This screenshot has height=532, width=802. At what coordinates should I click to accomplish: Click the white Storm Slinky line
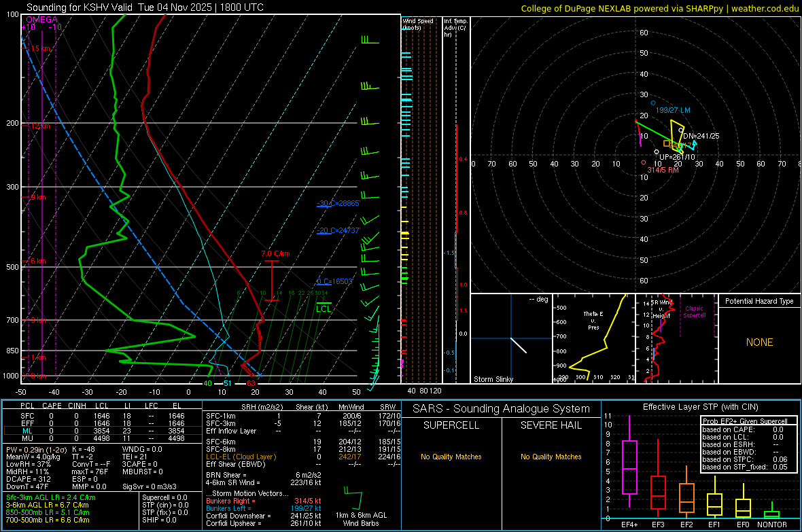point(519,345)
